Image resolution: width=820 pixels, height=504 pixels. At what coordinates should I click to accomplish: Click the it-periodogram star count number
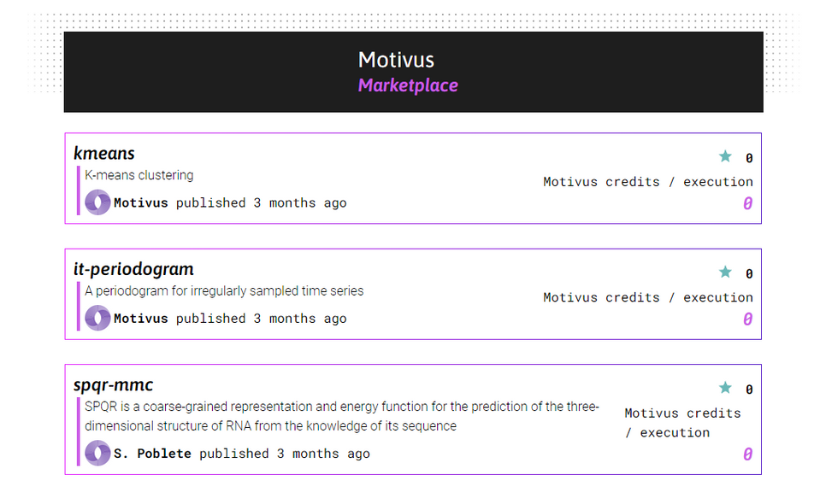click(x=749, y=273)
